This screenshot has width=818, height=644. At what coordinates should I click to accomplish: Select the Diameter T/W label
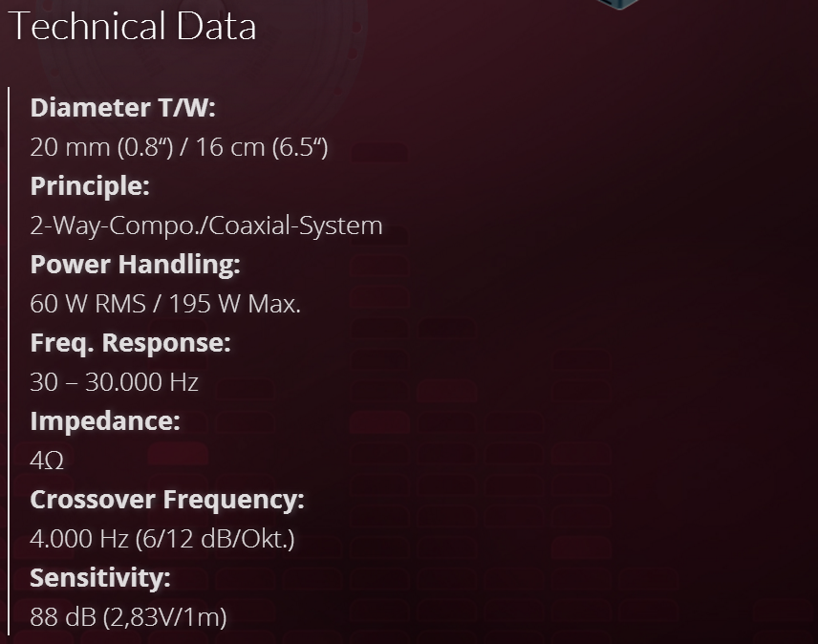[x=123, y=108]
